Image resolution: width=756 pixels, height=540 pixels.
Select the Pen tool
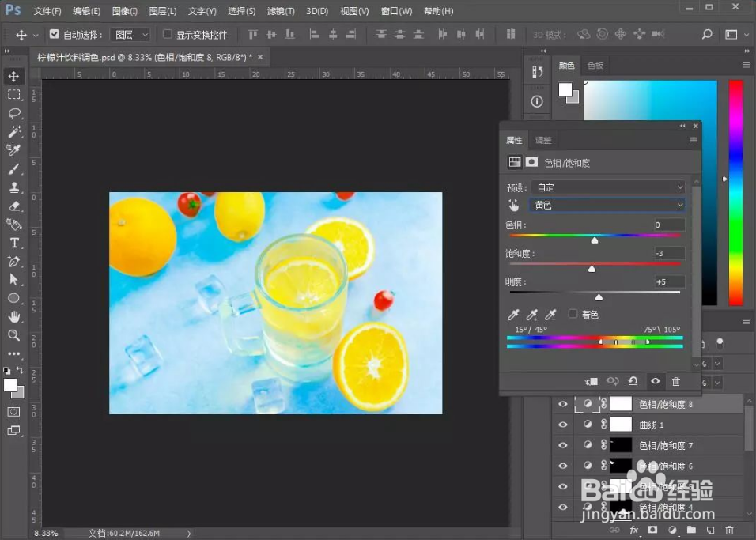(x=13, y=262)
